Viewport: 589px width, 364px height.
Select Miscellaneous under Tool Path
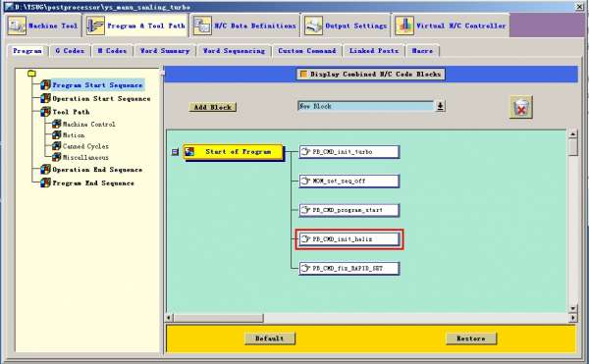[85, 158]
